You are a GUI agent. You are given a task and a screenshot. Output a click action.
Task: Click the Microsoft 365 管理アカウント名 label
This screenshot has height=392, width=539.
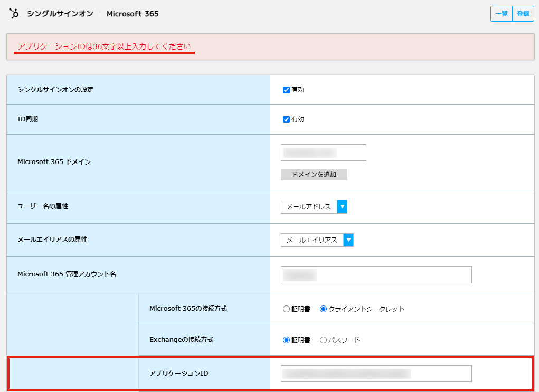[67, 274]
